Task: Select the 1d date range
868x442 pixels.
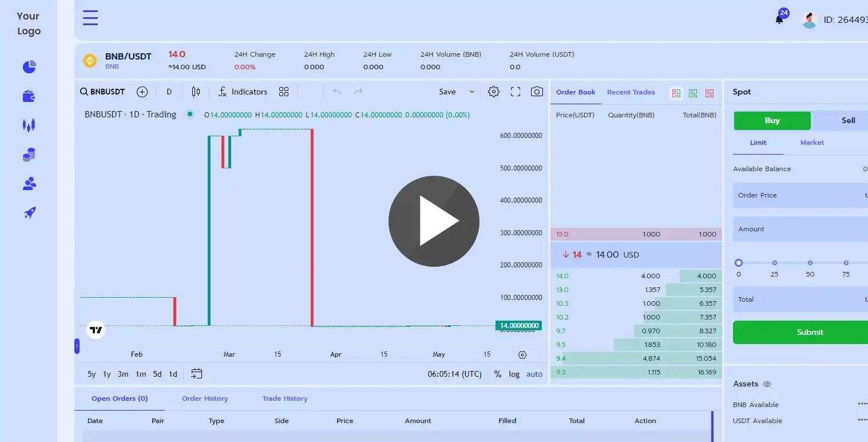Action: [173, 374]
